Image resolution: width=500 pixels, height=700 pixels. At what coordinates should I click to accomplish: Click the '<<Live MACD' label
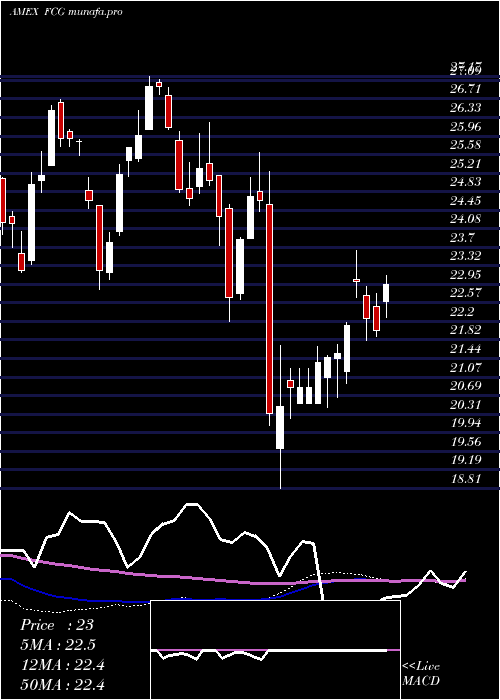tap(421, 674)
